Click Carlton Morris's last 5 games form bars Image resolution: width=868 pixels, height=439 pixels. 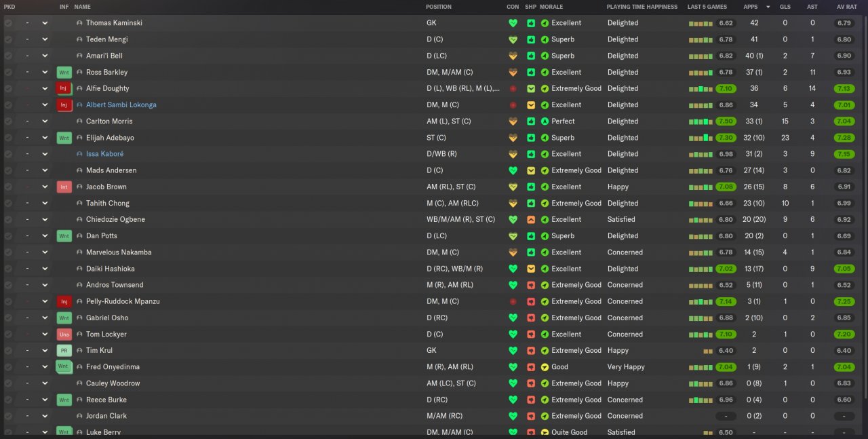click(701, 121)
